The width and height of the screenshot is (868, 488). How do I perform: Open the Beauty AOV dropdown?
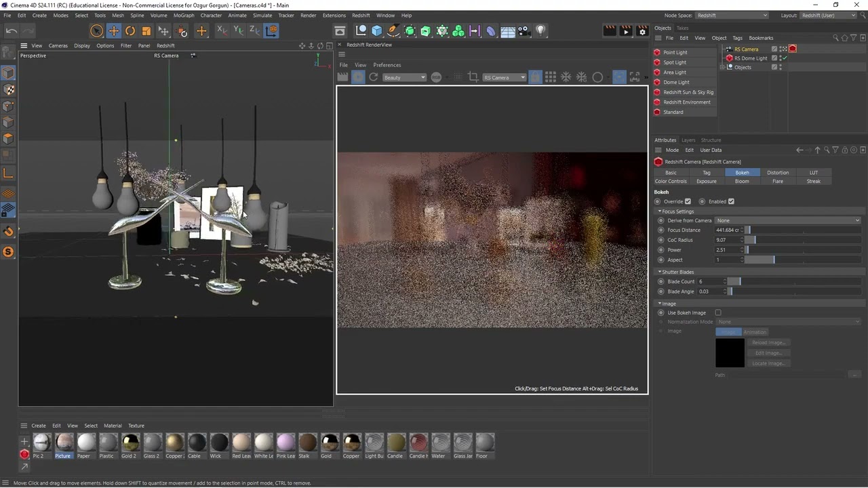tap(404, 77)
